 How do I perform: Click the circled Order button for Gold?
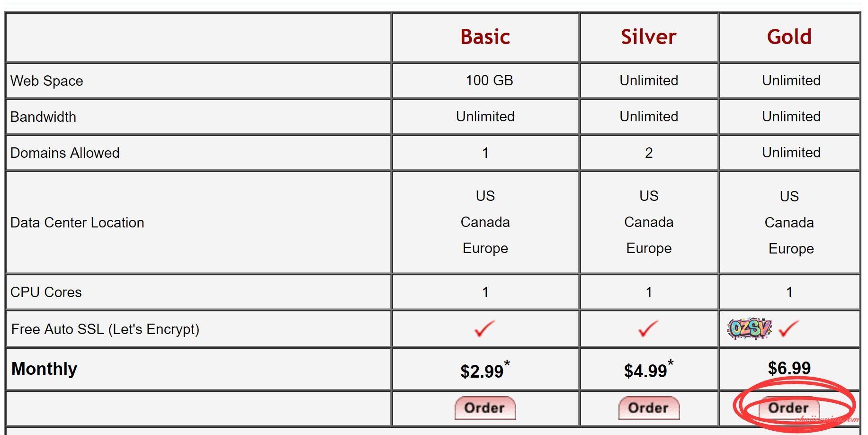pyautogui.click(x=788, y=408)
